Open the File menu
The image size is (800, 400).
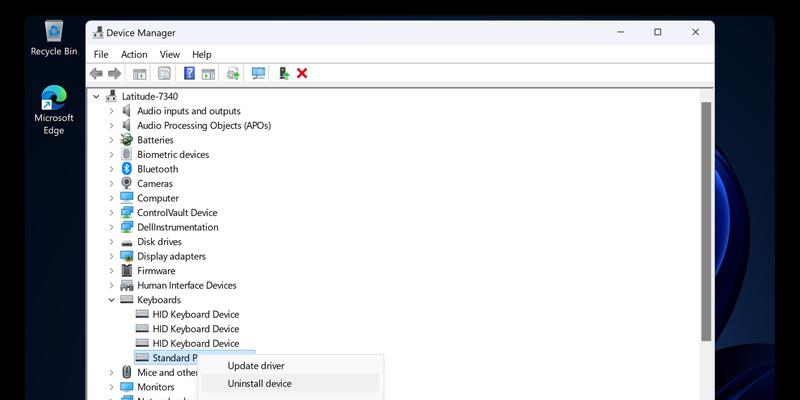pyautogui.click(x=101, y=54)
